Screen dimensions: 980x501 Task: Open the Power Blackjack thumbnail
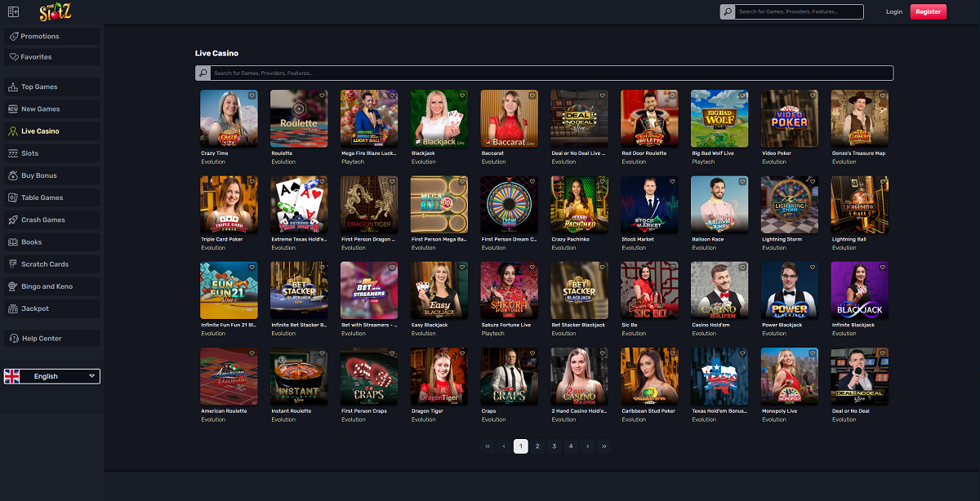tap(790, 290)
